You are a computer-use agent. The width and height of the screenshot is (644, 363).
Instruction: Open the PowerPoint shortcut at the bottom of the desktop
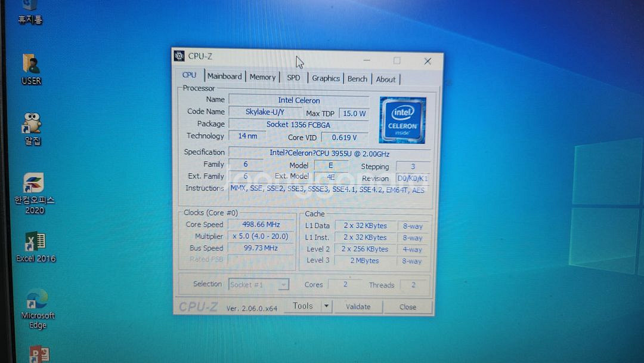pyautogui.click(x=39, y=355)
